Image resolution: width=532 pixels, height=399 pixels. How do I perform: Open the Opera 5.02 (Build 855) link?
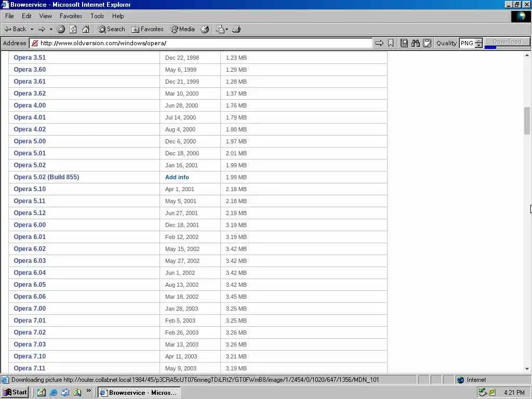tap(46, 177)
